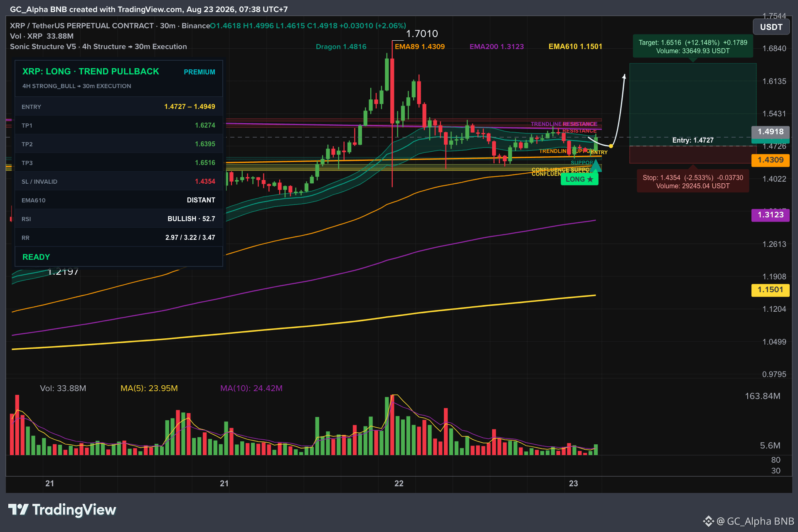The width and height of the screenshot is (798, 532).
Task: Select the orange EMA89 price tag 1.4309
Action: point(770,160)
